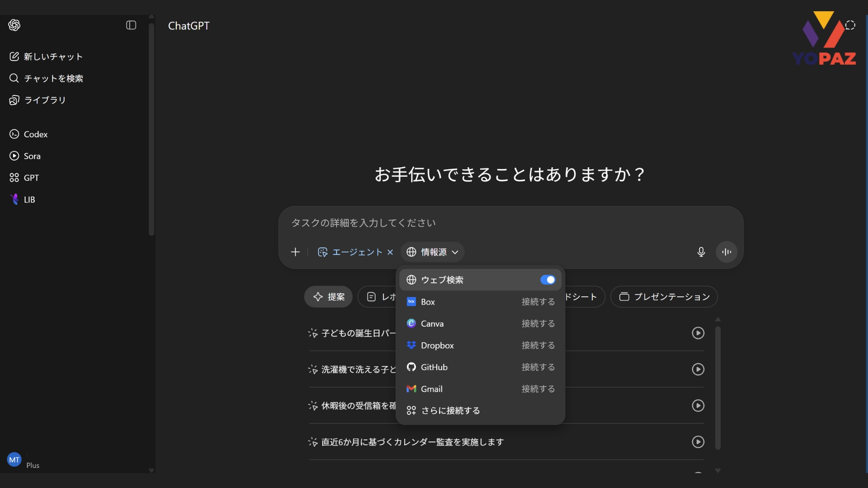Screen dimensions: 868x488
Task: Connect Dropbox via 接続する
Action: tap(538, 345)
